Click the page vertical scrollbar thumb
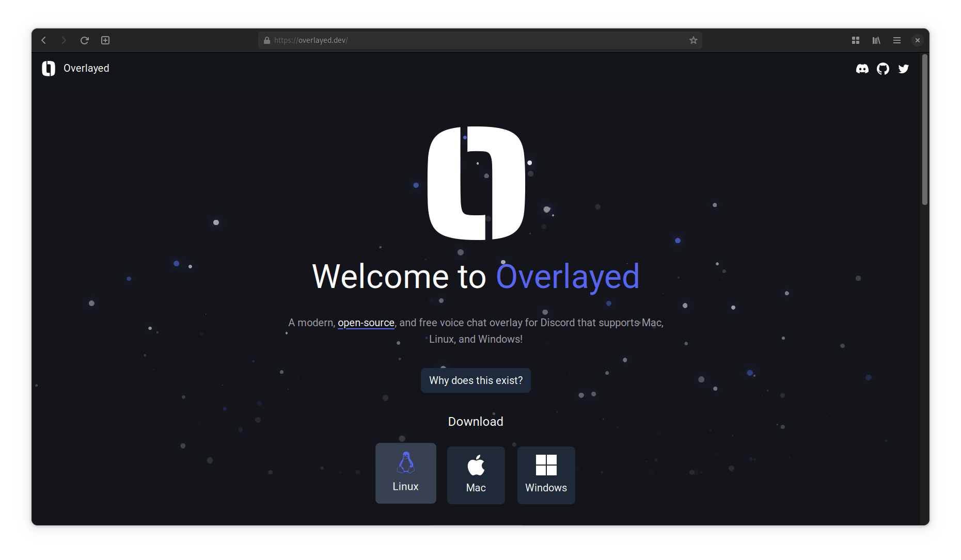This screenshot has height=560, width=961. coord(925,129)
